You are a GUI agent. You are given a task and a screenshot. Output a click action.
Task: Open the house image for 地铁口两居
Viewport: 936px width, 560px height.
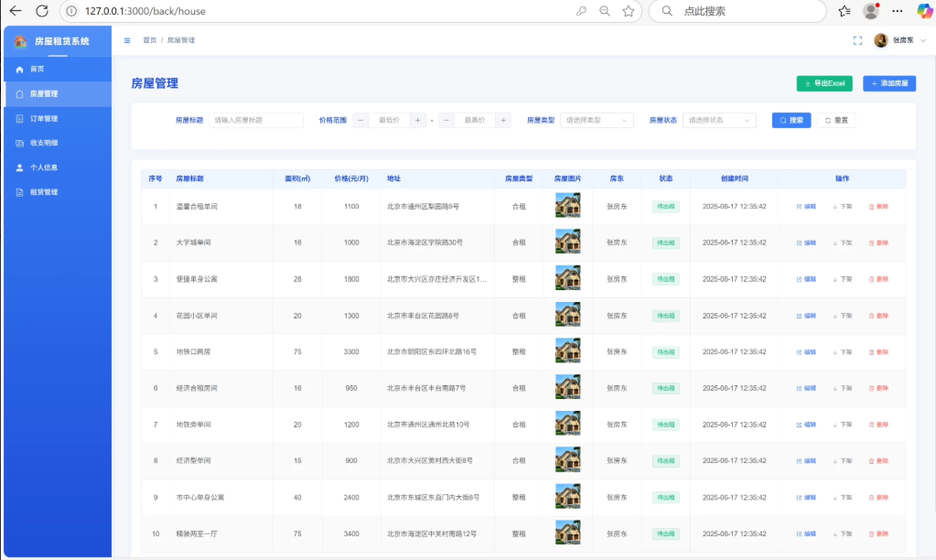point(567,350)
